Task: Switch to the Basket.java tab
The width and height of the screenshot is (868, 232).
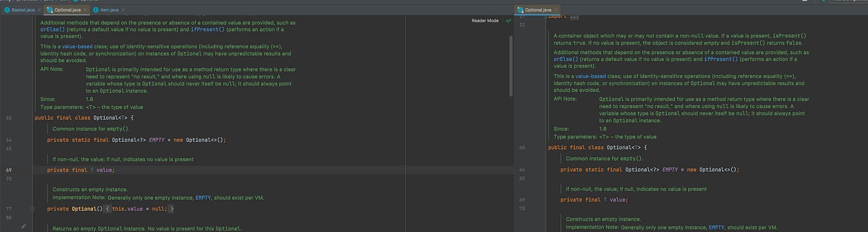Action: (22, 10)
